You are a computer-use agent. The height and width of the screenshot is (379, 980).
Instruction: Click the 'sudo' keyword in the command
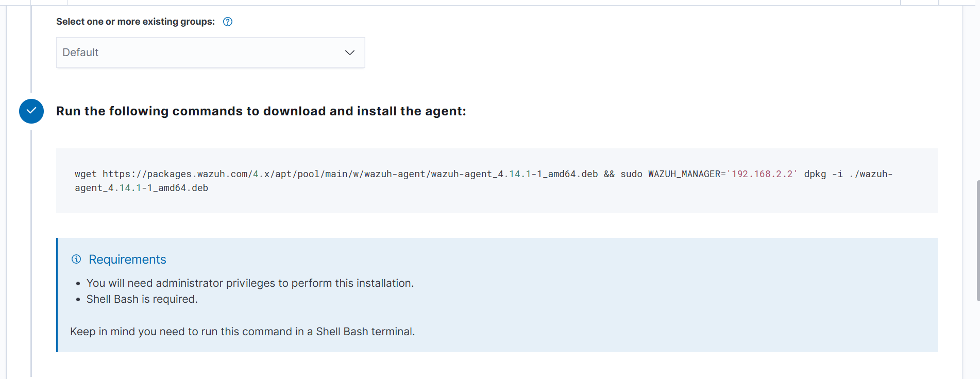click(631, 174)
